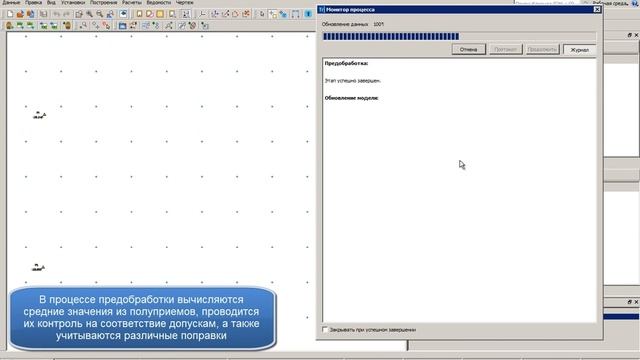
Task: Tick Закрывать при успешном завершении checkbox
Action: pyautogui.click(x=325, y=329)
